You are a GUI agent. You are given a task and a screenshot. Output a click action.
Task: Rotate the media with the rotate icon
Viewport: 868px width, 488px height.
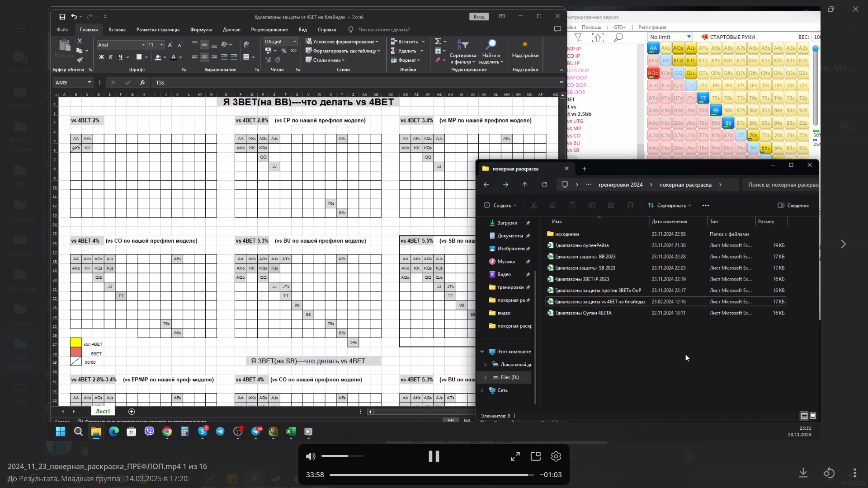829,473
